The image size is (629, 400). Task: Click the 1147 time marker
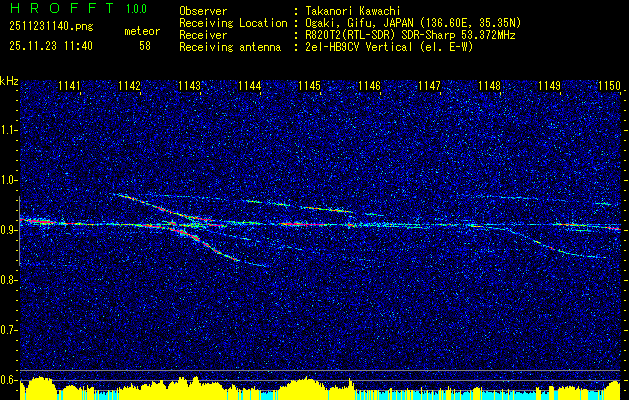click(430, 86)
